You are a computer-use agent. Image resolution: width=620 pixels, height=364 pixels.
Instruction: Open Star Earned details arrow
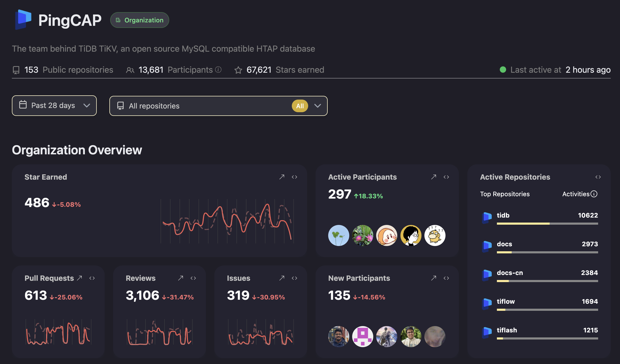pos(282,177)
